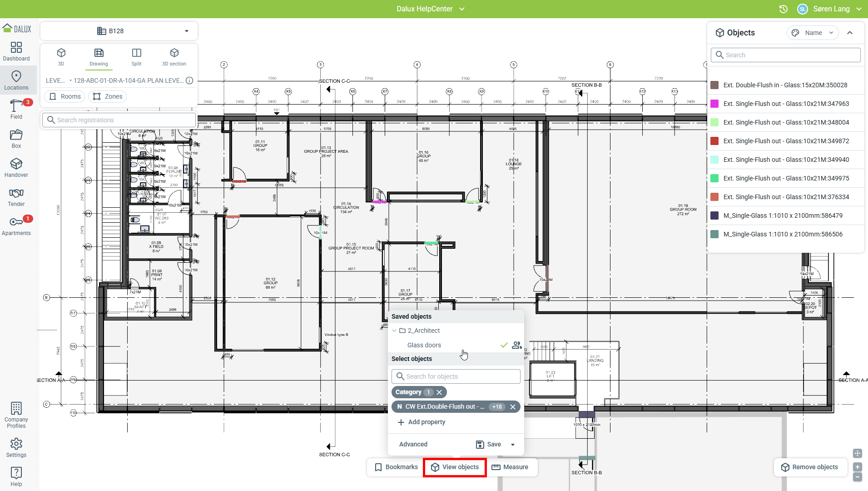Click the Search for objects field
The width and height of the screenshot is (868, 491).
456,376
